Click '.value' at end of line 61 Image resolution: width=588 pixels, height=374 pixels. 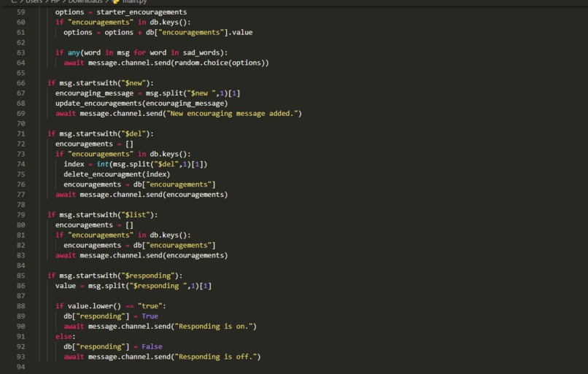click(240, 32)
